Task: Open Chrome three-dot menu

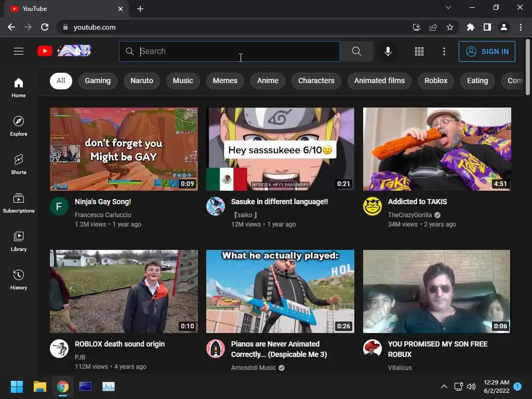Action: tap(521, 27)
